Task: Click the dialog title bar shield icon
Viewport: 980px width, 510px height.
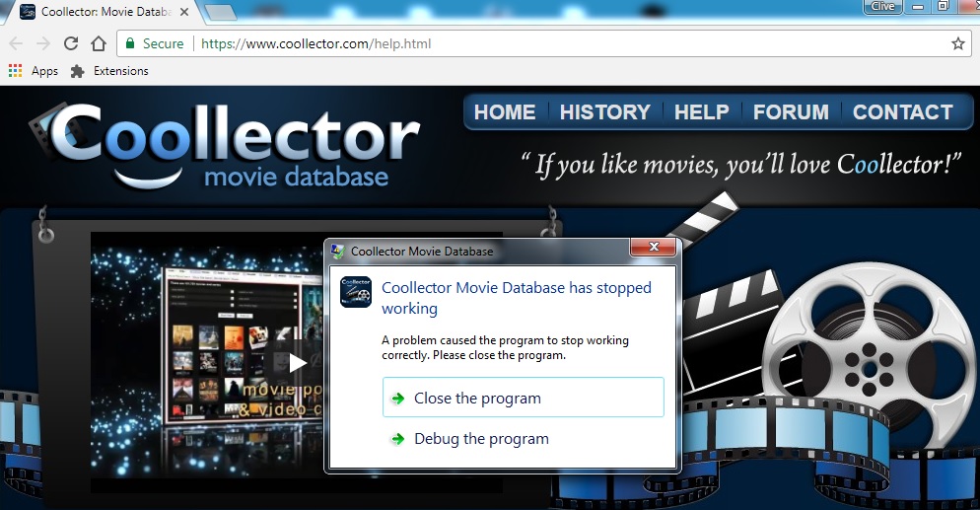Action: pos(337,252)
